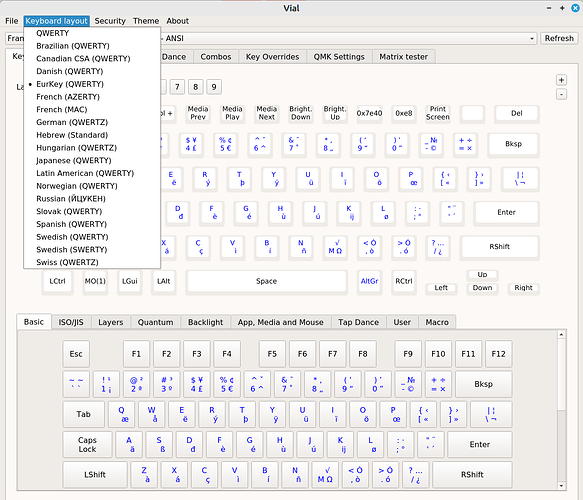The image size is (583, 500).
Task: Select the Print Screen key on keymap
Action: click(438, 113)
